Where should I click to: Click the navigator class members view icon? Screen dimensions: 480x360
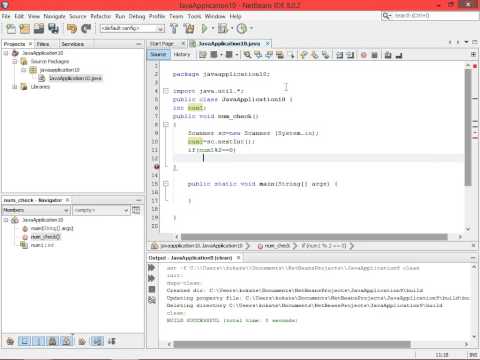click(136, 210)
